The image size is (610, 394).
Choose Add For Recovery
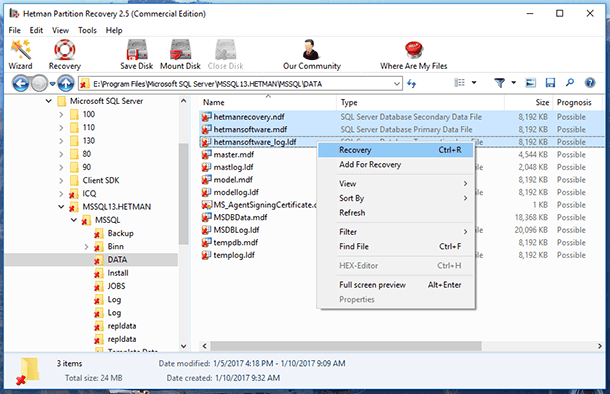coord(396,165)
